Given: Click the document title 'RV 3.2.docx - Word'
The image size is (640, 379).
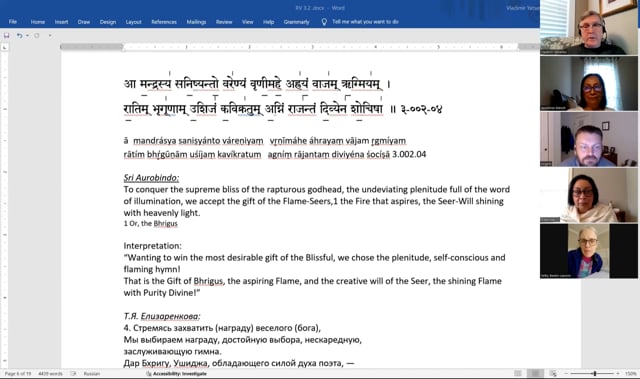Looking at the screenshot, I should tap(320, 8).
